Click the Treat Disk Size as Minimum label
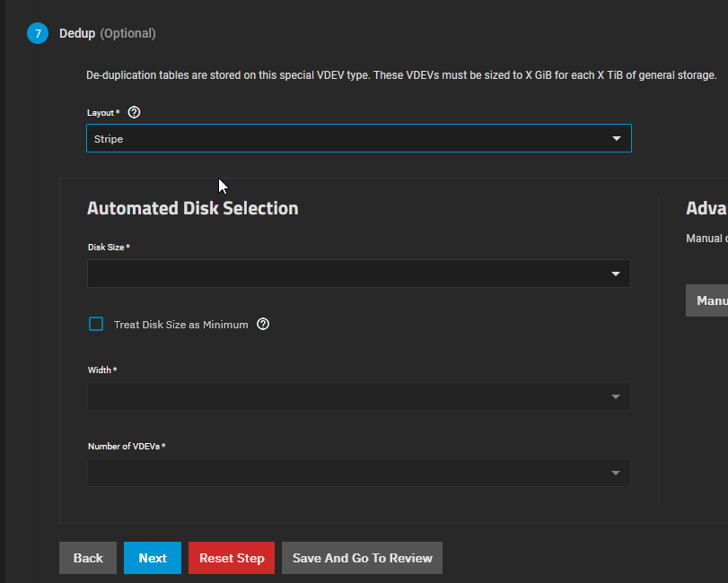Image resolution: width=728 pixels, height=583 pixels. [180, 325]
